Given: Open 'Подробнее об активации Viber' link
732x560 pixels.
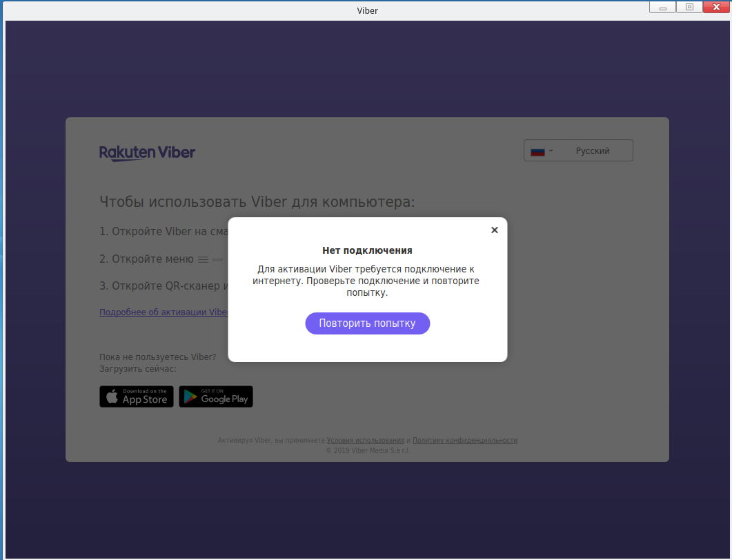Looking at the screenshot, I should [164, 312].
